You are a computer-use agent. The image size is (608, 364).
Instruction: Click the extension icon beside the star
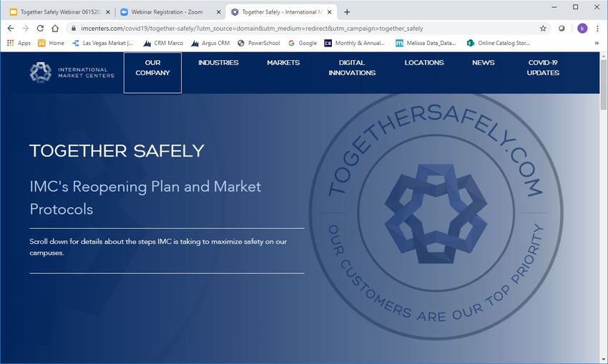pyautogui.click(x=561, y=29)
